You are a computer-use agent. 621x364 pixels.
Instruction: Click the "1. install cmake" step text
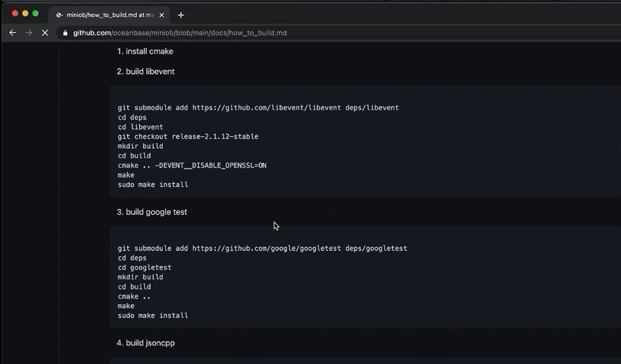tap(145, 51)
